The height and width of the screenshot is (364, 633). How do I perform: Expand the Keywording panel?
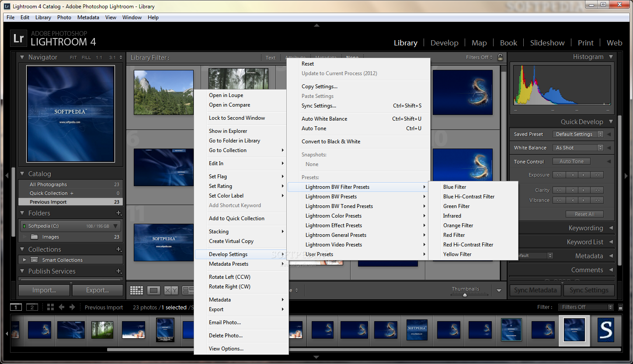coord(611,228)
